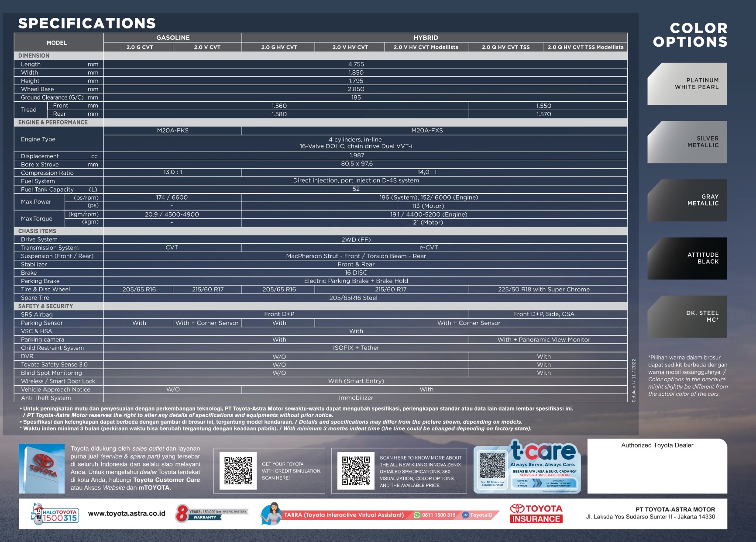The height and width of the screenshot is (542, 756).
Task: Click the credit simulation QR code
Action: pyautogui.click(x=238, y=470)
